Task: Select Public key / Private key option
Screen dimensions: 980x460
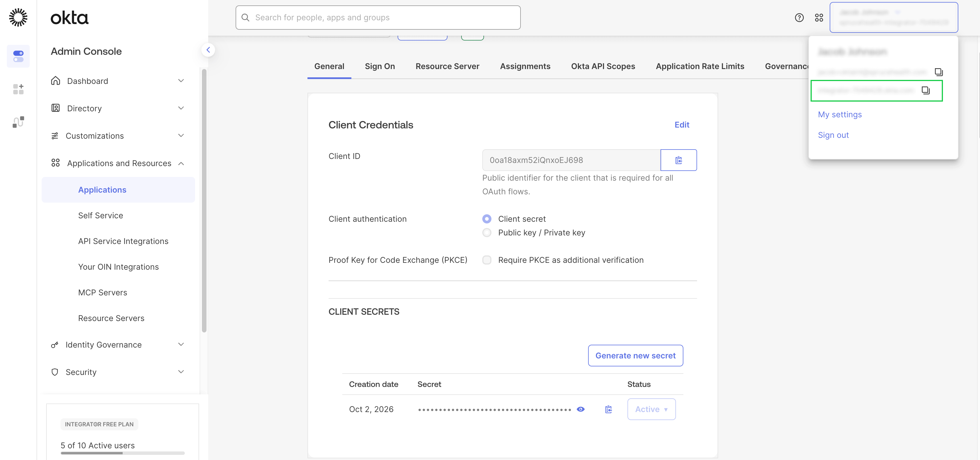Action: (487, 233)
